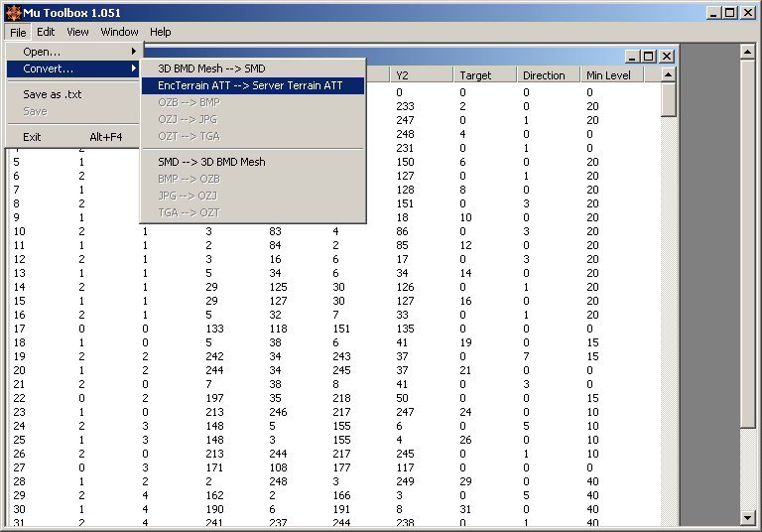Image resolution: width=762 pixels, height=532 pixels.
Task: Maximize the inner document window
Action: (x=649, y=57)
